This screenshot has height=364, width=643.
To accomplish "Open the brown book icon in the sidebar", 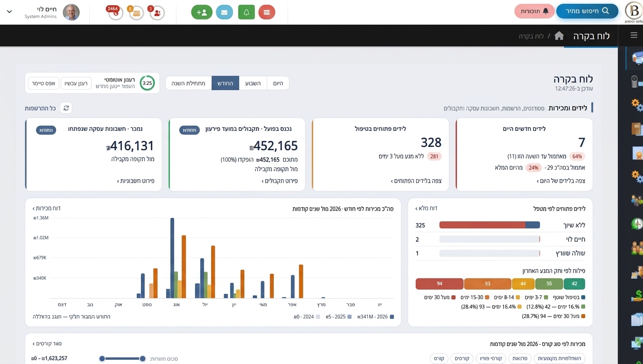I will [x=636, y=129].
